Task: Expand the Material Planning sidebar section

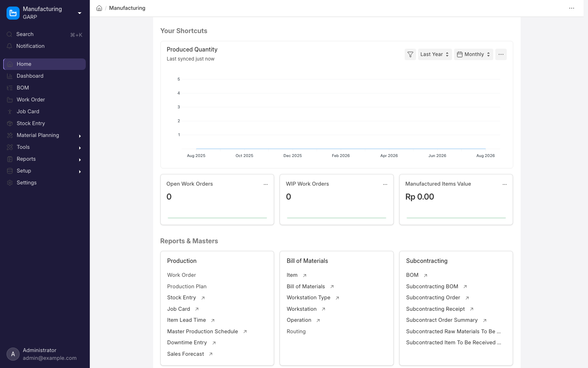Action: point(80,136)
